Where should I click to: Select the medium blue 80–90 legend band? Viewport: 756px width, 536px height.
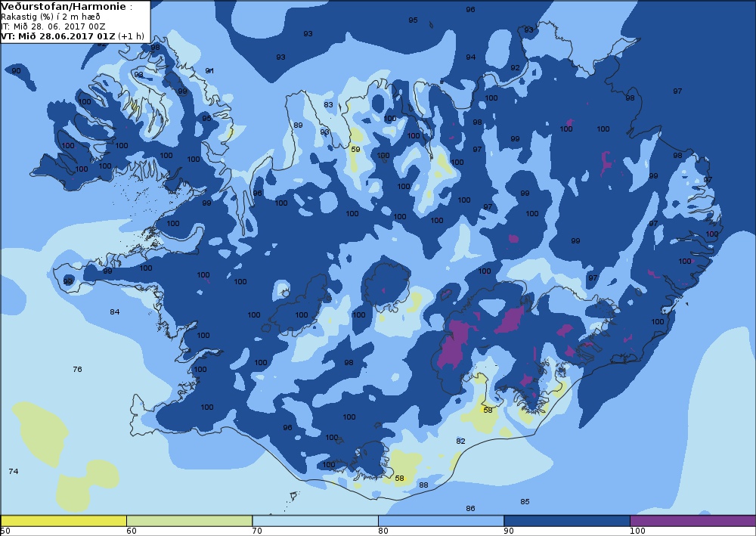point(442,521)
